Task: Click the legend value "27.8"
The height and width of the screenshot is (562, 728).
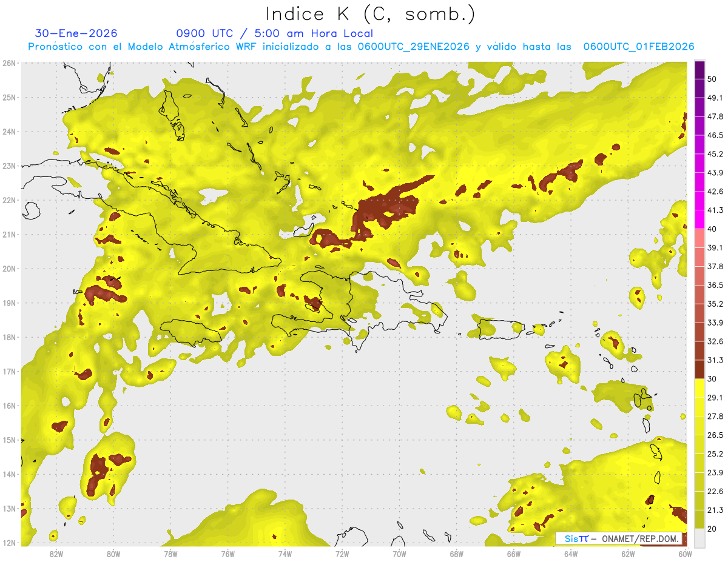Action: tap(715, 416)
